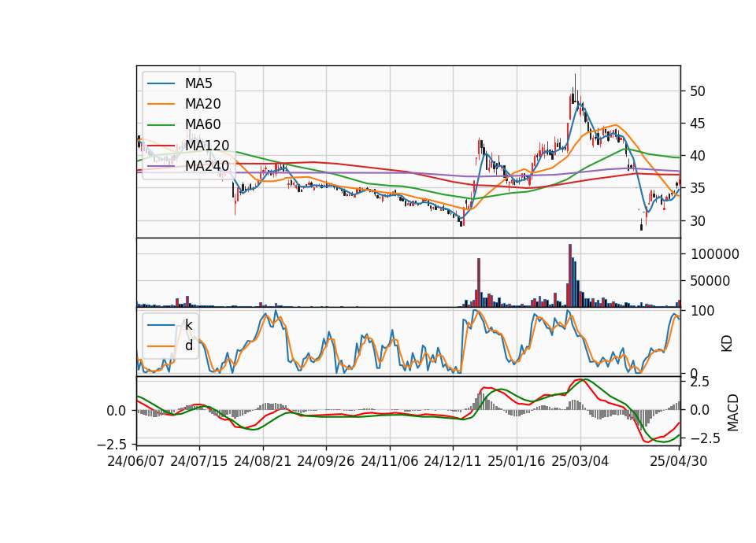Click the volume axis value 50000
This screenshot has width=756, height=543.
(x=710, y=281)
